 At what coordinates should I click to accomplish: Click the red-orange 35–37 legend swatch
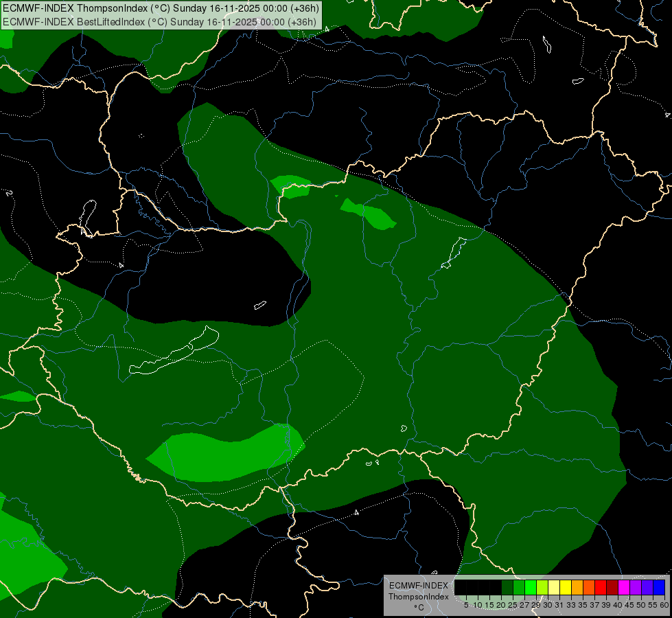click(x=589, y=588)
